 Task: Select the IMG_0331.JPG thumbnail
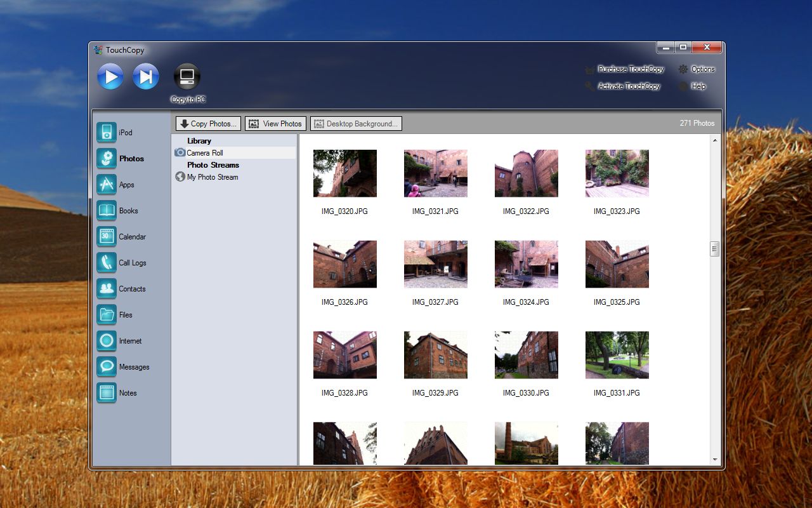point(617,355)
